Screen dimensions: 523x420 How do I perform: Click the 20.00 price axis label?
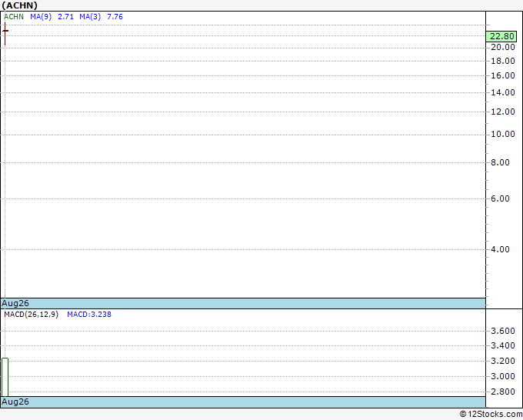[503, 47]
